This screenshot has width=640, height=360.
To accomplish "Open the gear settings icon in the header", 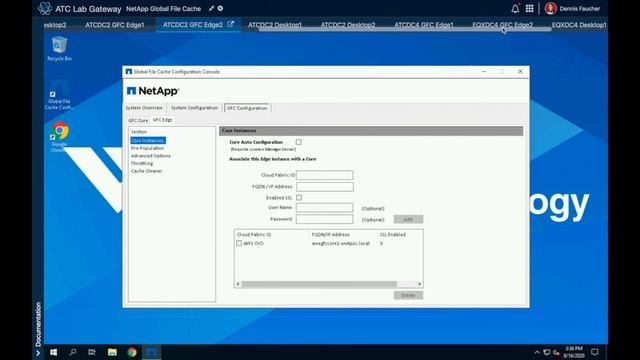I will pos(220,8).
